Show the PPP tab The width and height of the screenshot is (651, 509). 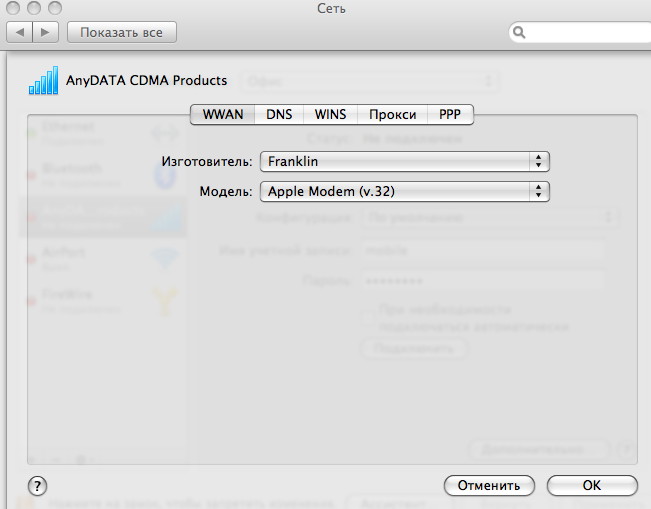450,114
